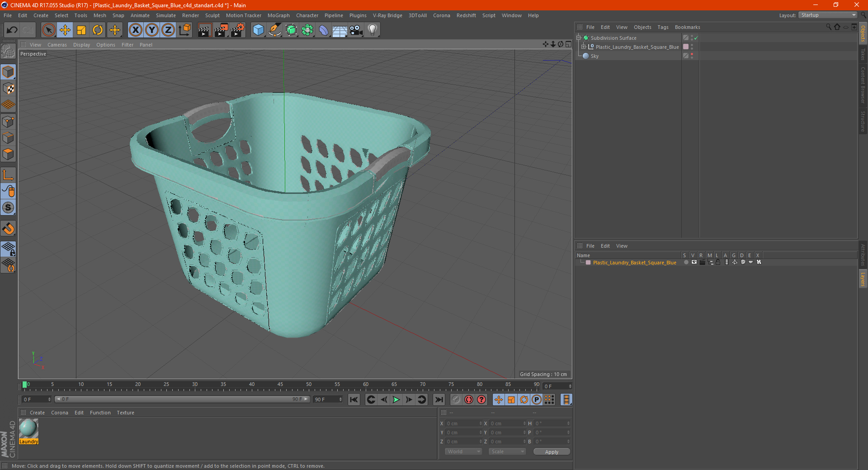Toggle layer lock for Plastic_Laundry_Basket layer
Image resolution: width=868 pixels, height=470 pixels.
pos(718,262)
